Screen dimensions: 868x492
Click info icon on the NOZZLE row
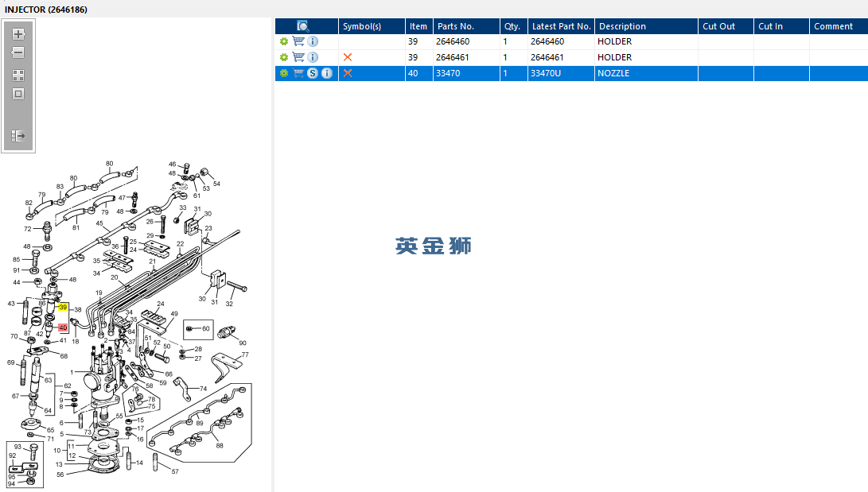(x=327, y=73)
